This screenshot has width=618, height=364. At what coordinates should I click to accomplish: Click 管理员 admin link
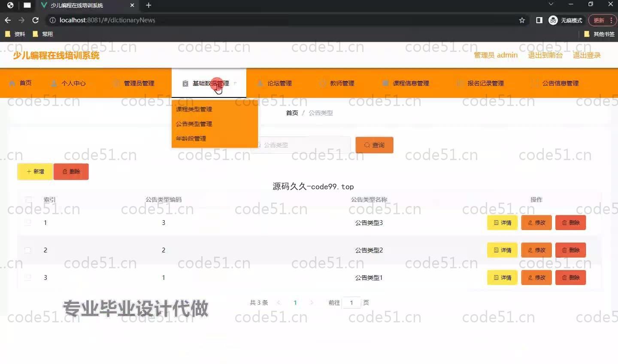[496, 55]
